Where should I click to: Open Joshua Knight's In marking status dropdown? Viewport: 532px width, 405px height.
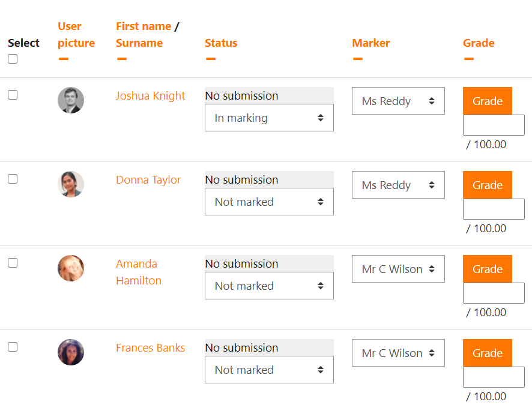coord(269,118)
